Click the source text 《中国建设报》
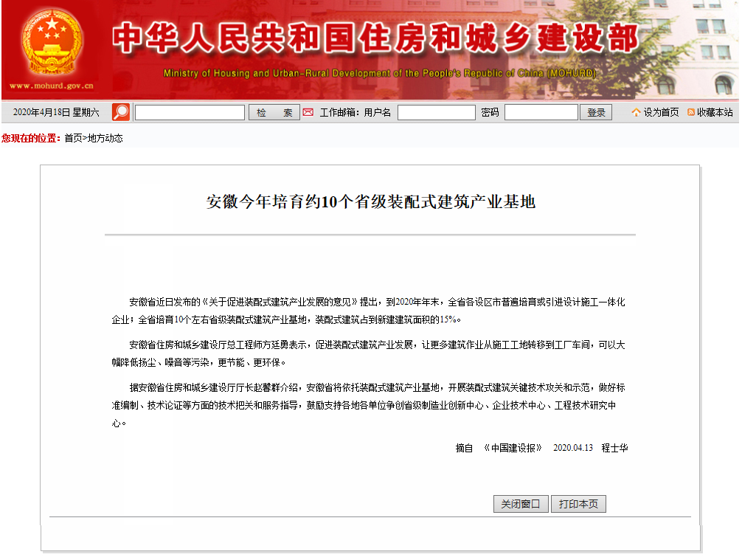The width and height of the screenshot is (742, 560). tap(513, 448)
